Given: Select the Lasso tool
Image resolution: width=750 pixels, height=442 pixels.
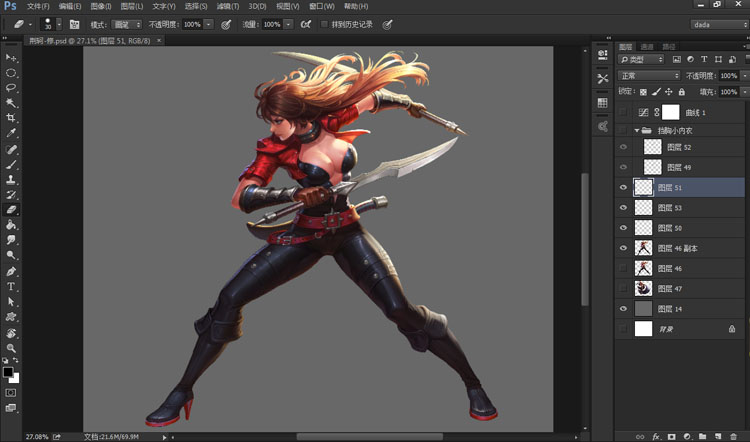Looking at the screenshot, I should (x=11, y=88).
